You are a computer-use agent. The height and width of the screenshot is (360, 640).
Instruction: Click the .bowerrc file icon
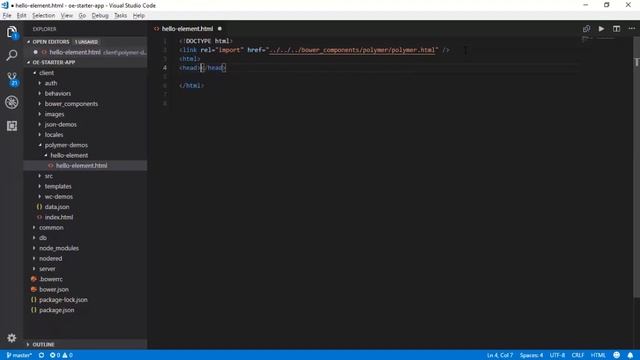click(x=33, y=279)
